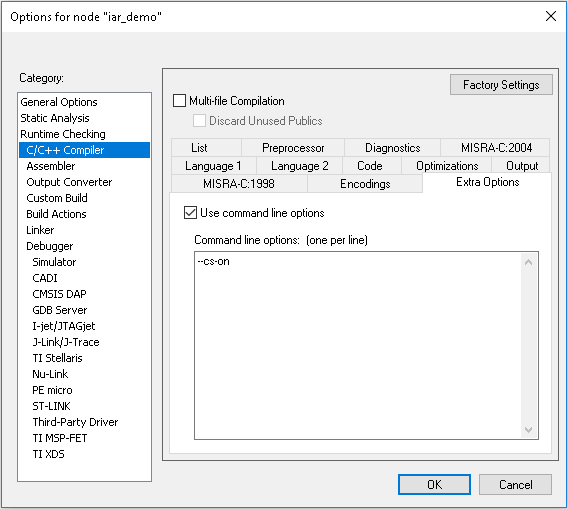Cancel the options dialog

(515, 484)
